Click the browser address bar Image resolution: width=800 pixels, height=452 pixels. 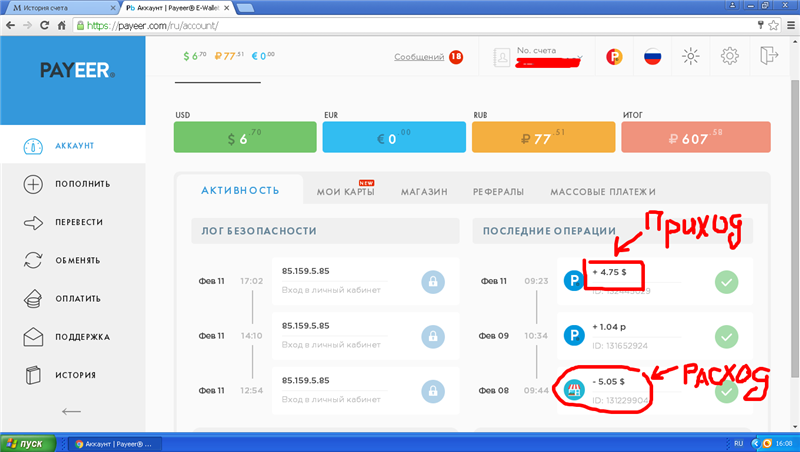400,27
